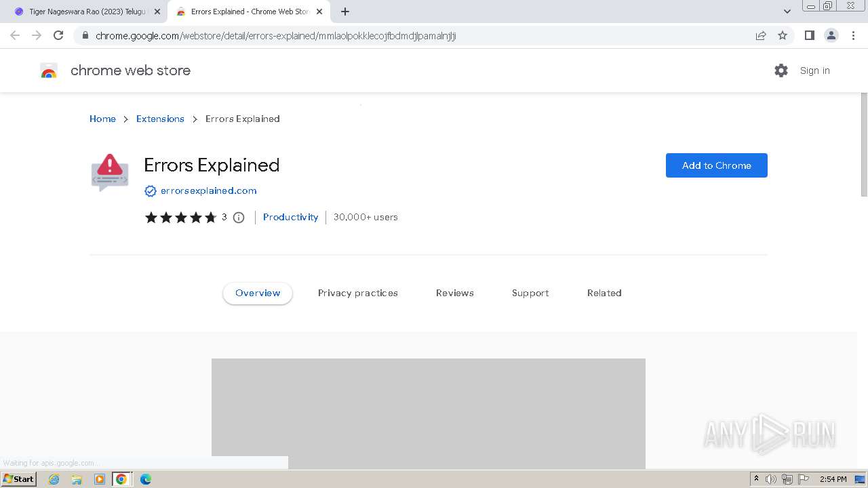This screenshot has height=488, width=868.
Task: Open the Support tab
Action: pyautogui.click(x=530, y=293)
